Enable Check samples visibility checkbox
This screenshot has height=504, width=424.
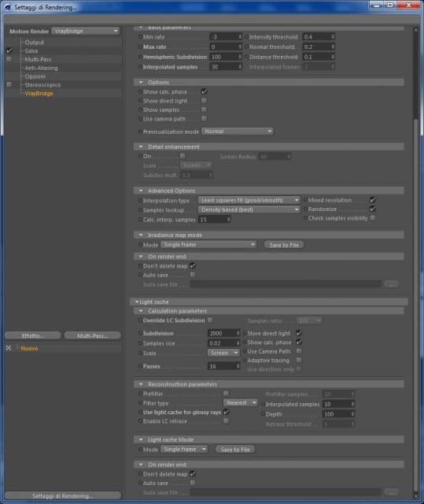pyautogui.click(x=373, y=218)
